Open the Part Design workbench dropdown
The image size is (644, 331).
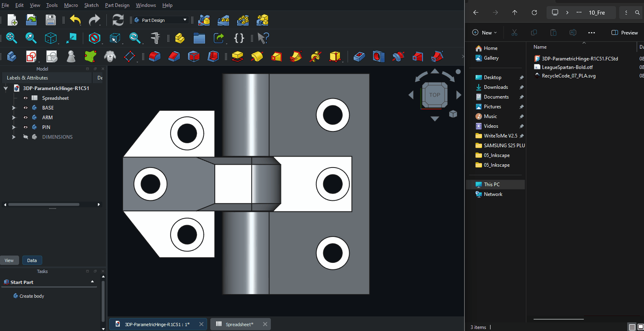point(161,20)
